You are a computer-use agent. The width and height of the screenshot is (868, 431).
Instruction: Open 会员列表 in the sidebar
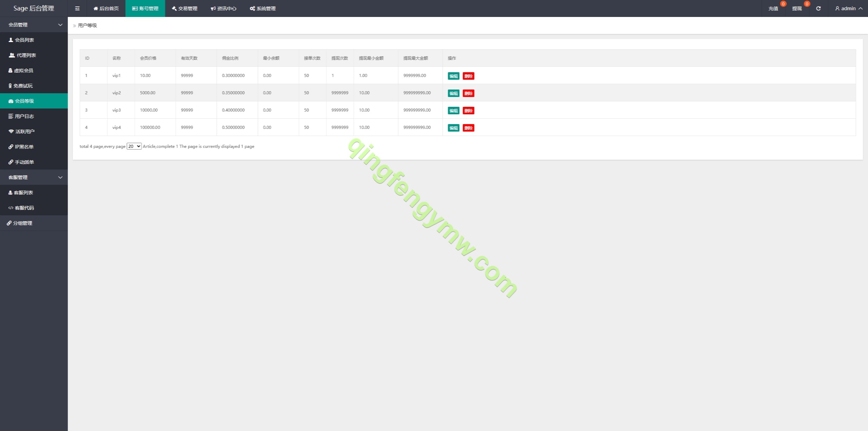[34, 40]
